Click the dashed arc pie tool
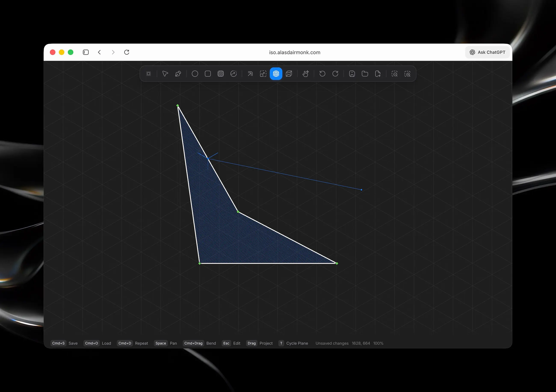 point(234,74)
